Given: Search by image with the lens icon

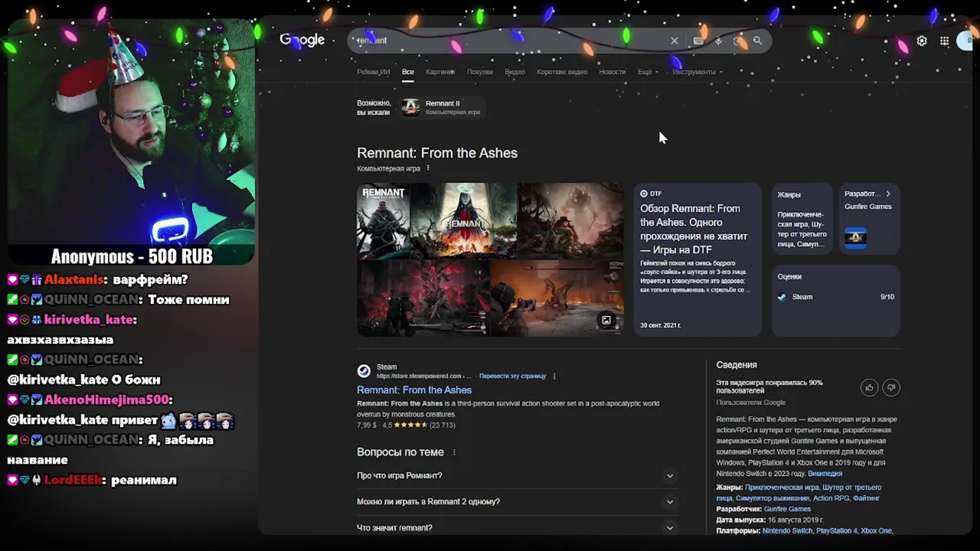Looking at the screenshot, I should tap(738, 41).
